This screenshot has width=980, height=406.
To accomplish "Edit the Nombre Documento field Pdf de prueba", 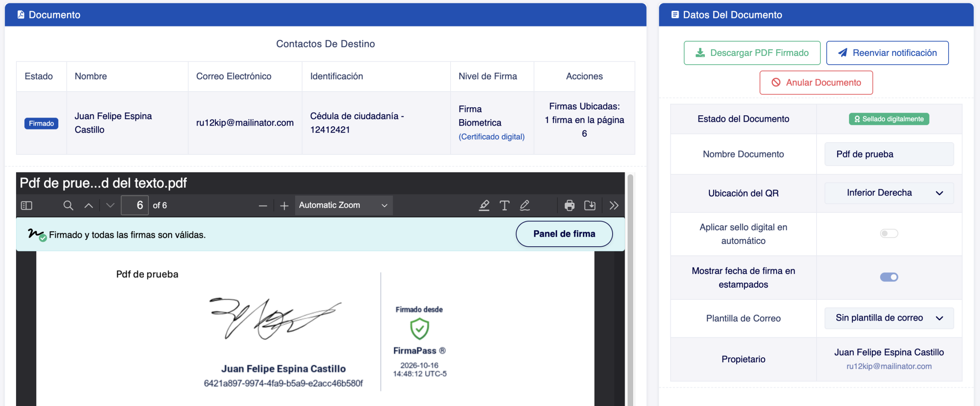I will [889, 154].
